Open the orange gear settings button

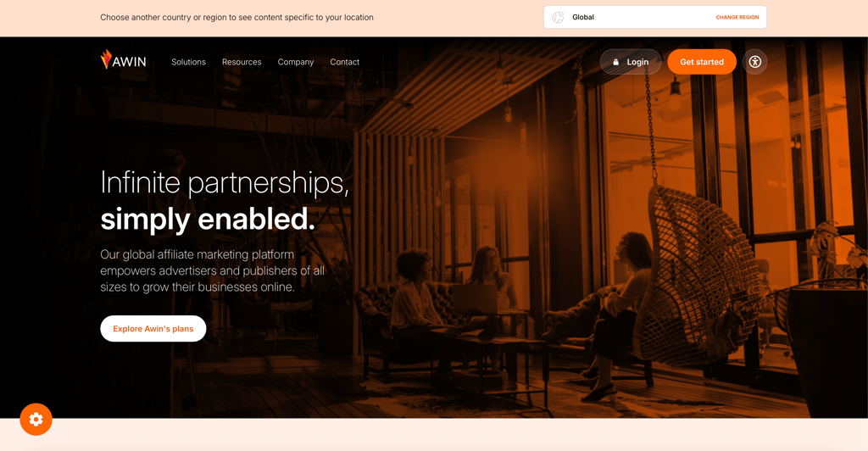(x=36, y=419)
